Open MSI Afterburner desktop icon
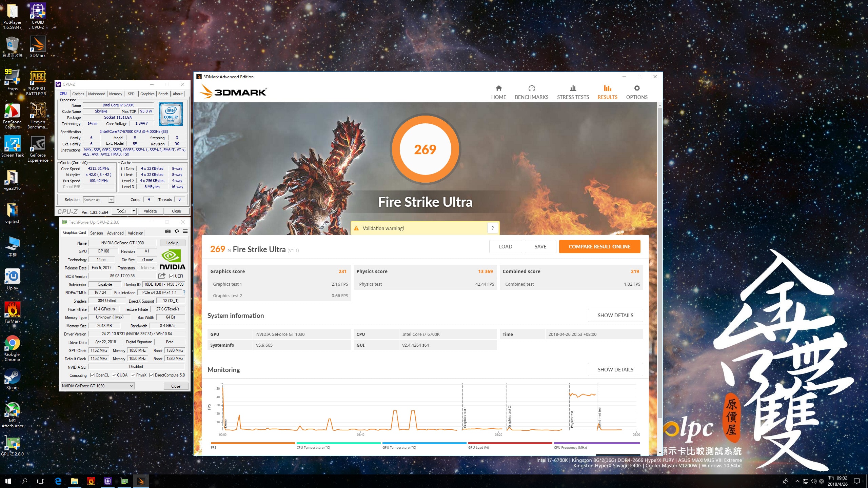Image resolution: width=868 pixels, height=488 pixels. (x=13, y=415)
